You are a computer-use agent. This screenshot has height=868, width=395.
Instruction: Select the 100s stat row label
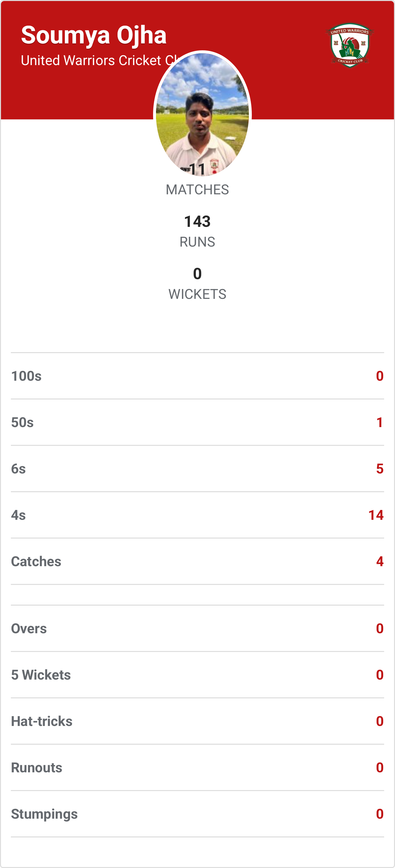[x=26, y=376]
